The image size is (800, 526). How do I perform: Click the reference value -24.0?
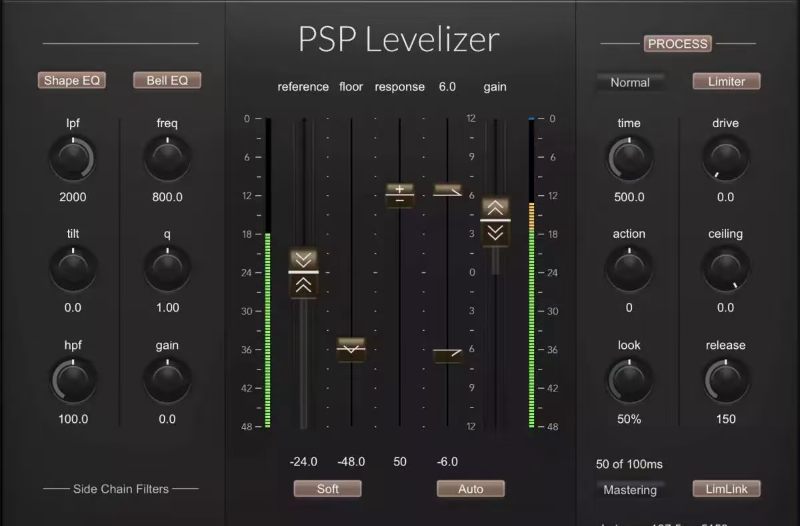pyautogui.click(x=304, y=462)
